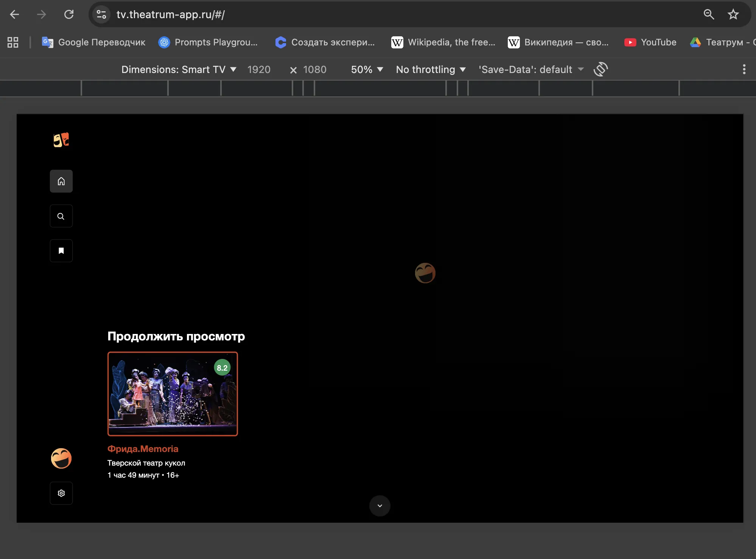Toggle device rotate orientation icon
Viewport: 756px width, 559px height.
click(x=600, y=69)
